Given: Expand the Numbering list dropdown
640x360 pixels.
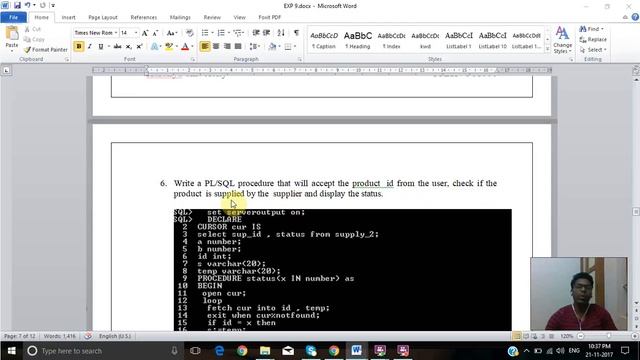Looking at the screenshot, I should (x=228, y=33).
